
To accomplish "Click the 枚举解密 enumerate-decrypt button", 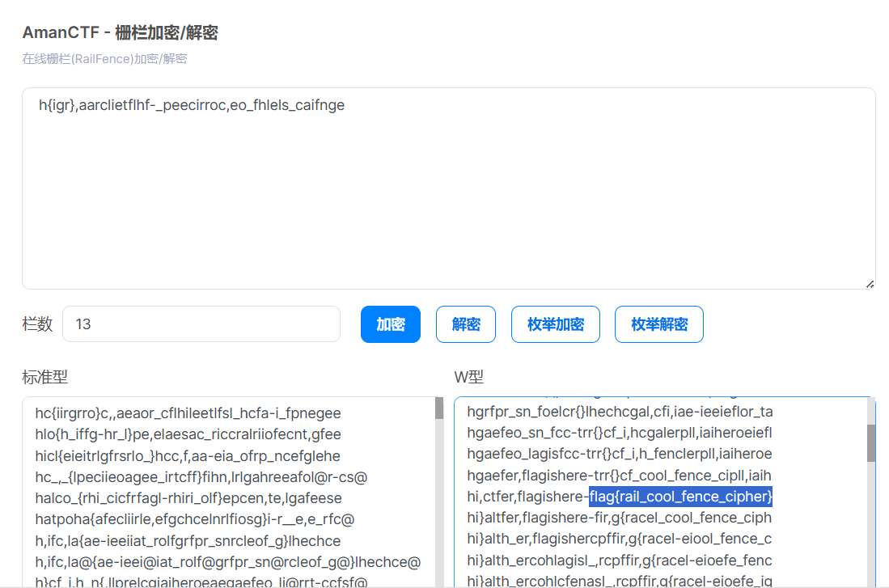I will [658, 324].
